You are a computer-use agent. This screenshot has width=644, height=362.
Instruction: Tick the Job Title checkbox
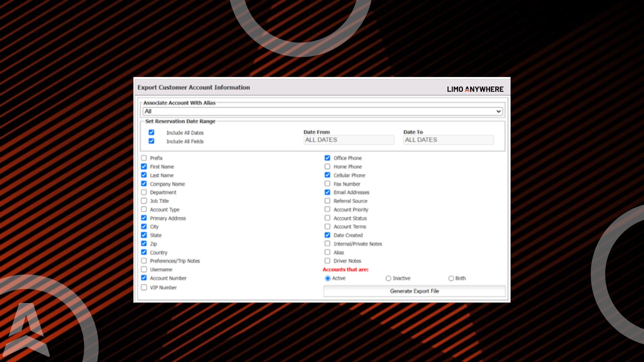(x=144, y=201)
